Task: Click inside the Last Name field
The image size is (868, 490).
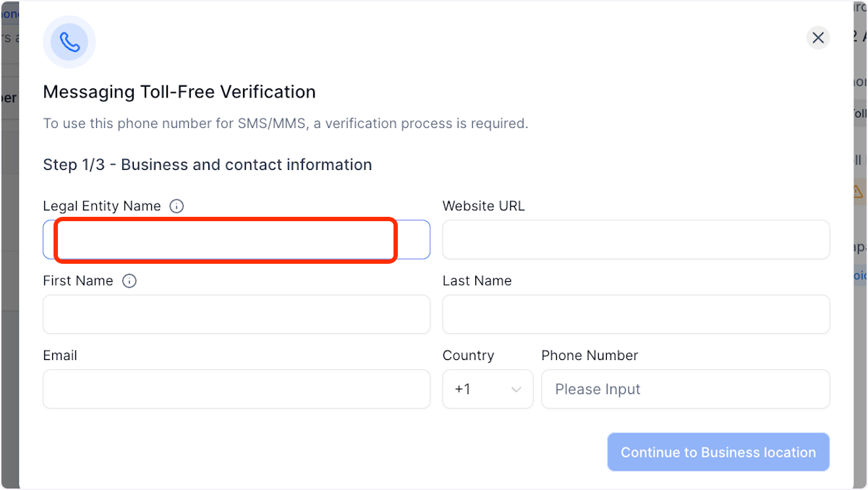Action: click(635, 314)
